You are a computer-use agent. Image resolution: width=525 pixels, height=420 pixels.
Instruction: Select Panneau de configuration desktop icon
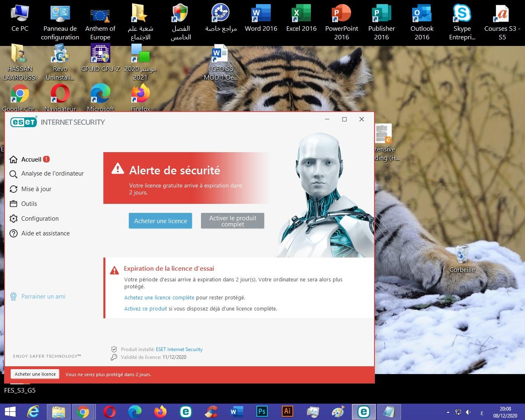[60, 23]
